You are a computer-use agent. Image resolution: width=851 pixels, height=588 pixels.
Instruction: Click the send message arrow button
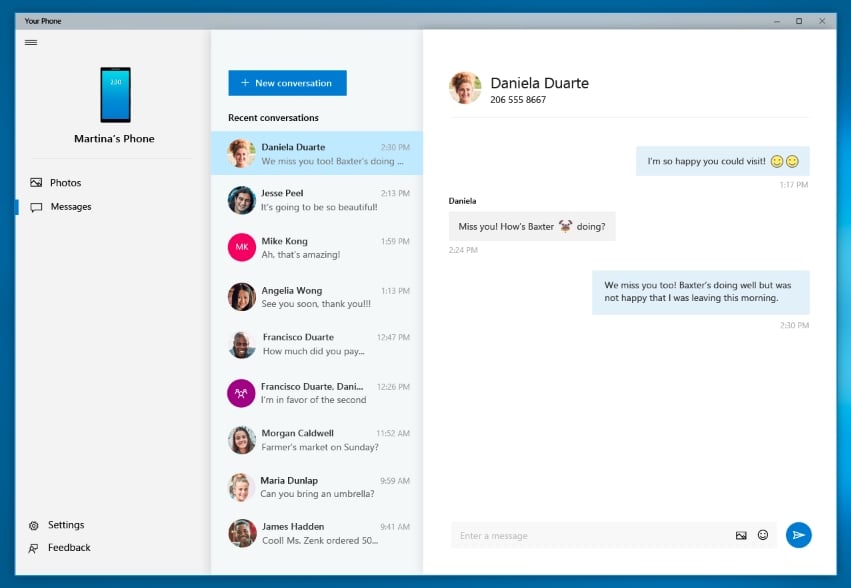[798, 535]
